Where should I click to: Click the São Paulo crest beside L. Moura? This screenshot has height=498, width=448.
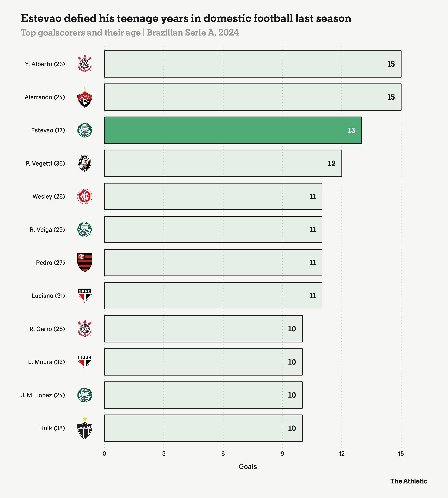[85, 362]
